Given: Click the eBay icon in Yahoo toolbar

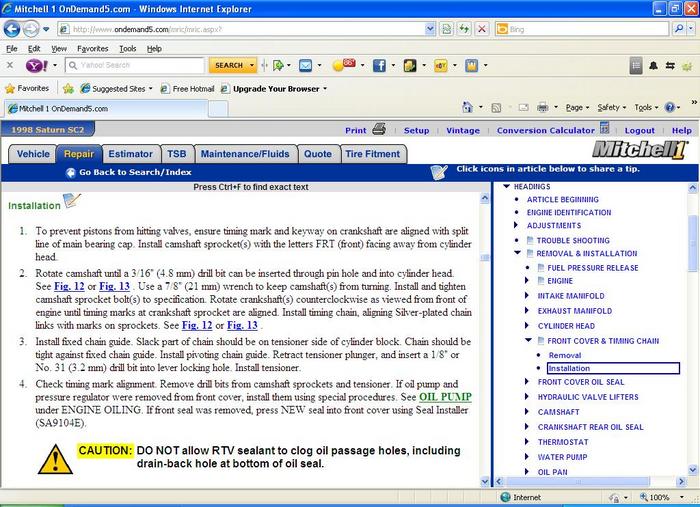Looking at the screenshot, I should 441,66.
